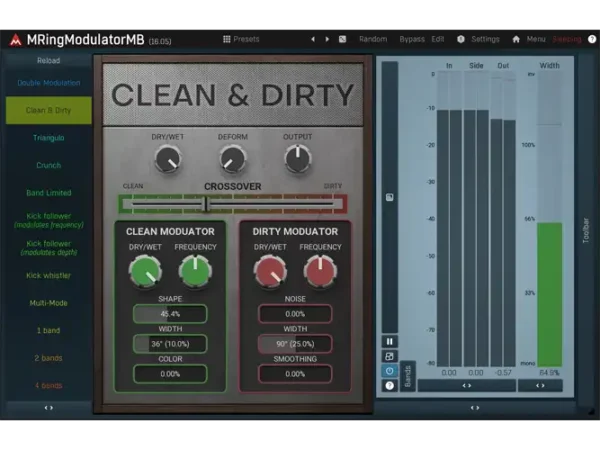This screenshot has width=600, height=450.
Task: Open Edit mode
Action: [438, 39]
